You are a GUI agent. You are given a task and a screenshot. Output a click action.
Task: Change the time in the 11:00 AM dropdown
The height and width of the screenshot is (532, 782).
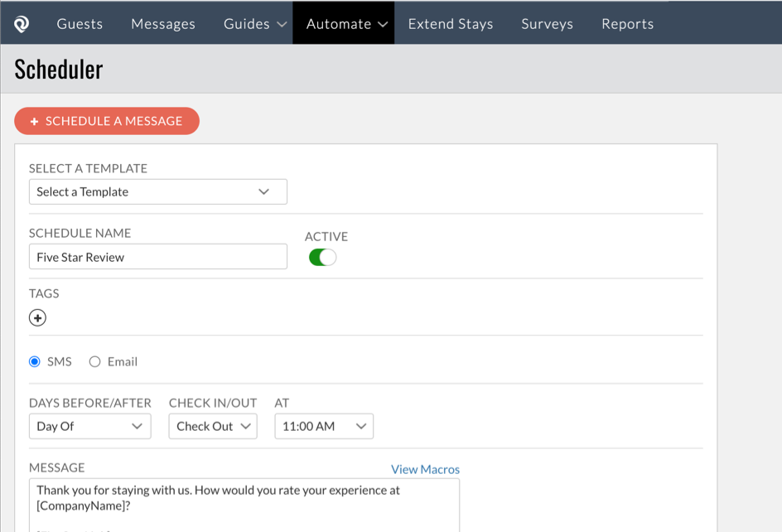323,426
